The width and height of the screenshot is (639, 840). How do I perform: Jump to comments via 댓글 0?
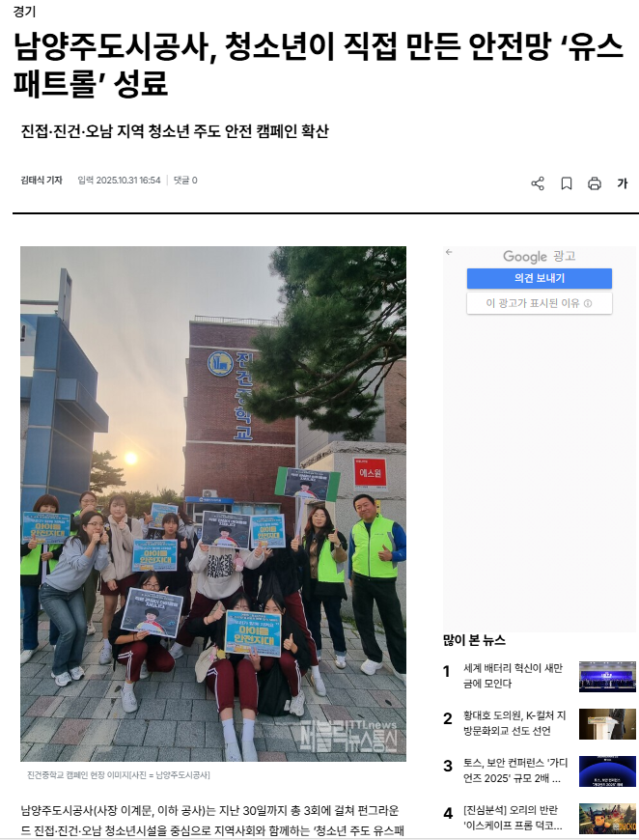(185, 181)
